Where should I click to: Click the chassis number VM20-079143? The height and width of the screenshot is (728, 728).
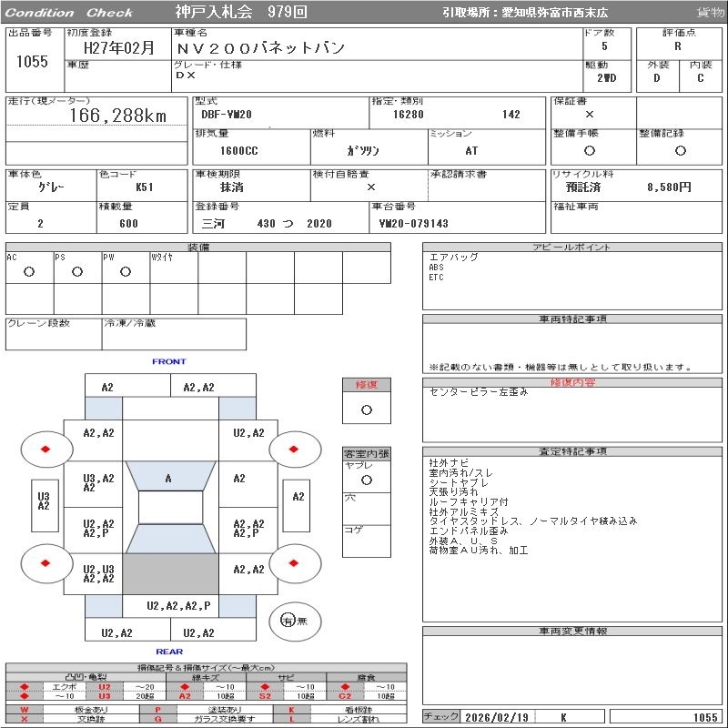pos(414,223)
